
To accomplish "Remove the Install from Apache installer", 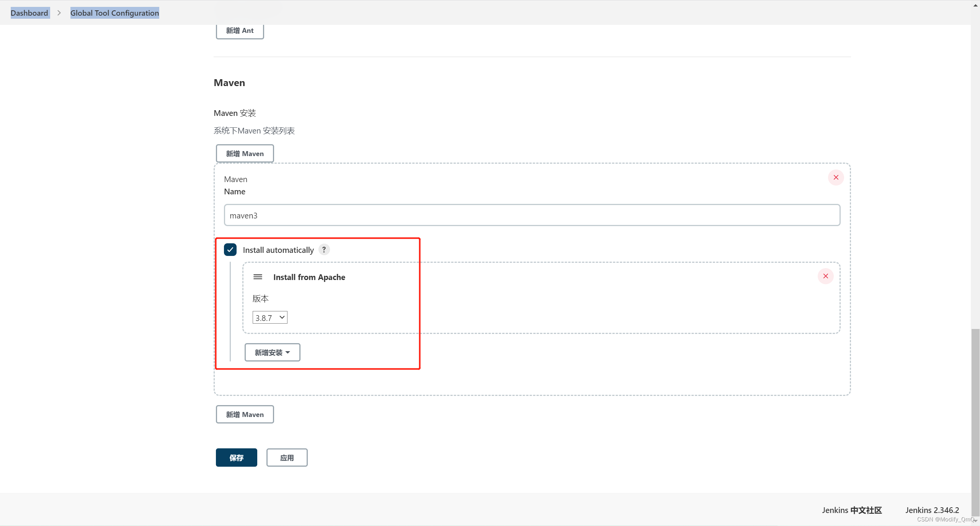I will pyautogui.click(x=825, y=276).
